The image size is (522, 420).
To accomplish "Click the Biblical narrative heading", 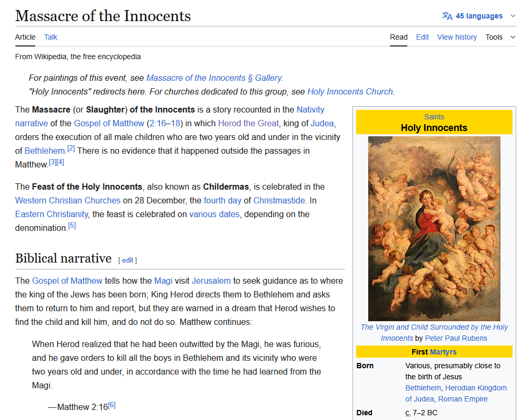I will coord(63,258).
